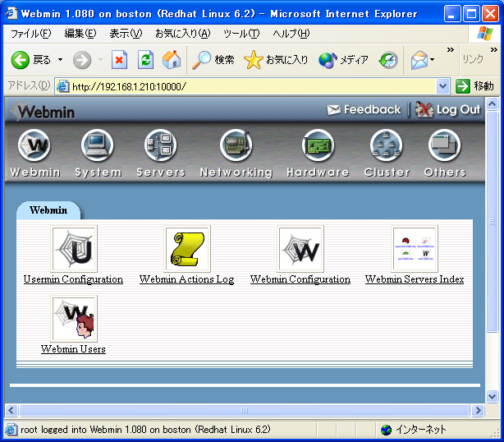Click the status bar login message text
This screenshot has height=442, width=504.
[x=145, y=430]
